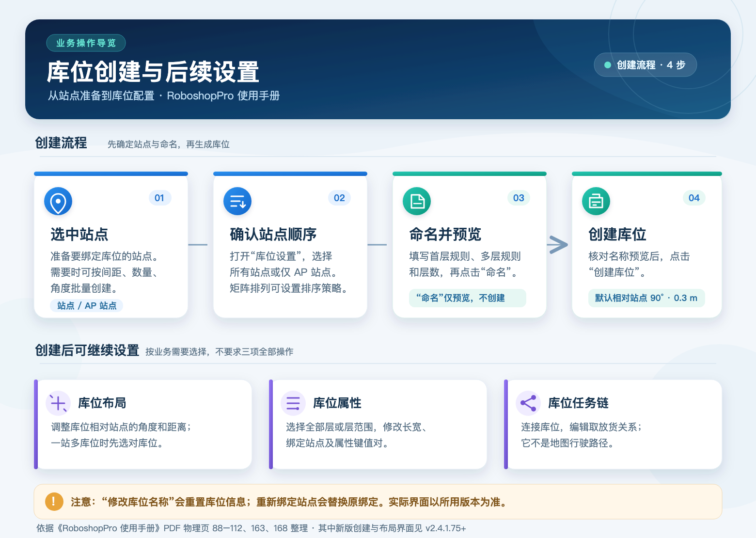This screenshot has height=538, width=756.
Task: Click the 默认相对站点 90° · 0.3 m tag
Action: click(x=646, y=298)
